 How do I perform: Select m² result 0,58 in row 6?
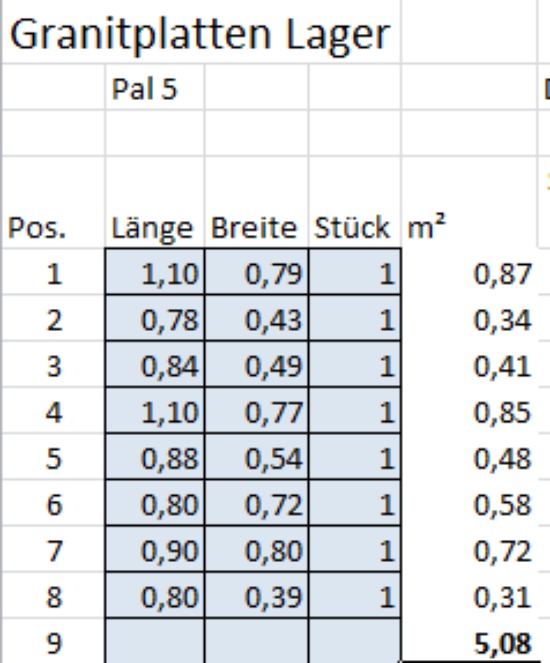click(469, 502)
